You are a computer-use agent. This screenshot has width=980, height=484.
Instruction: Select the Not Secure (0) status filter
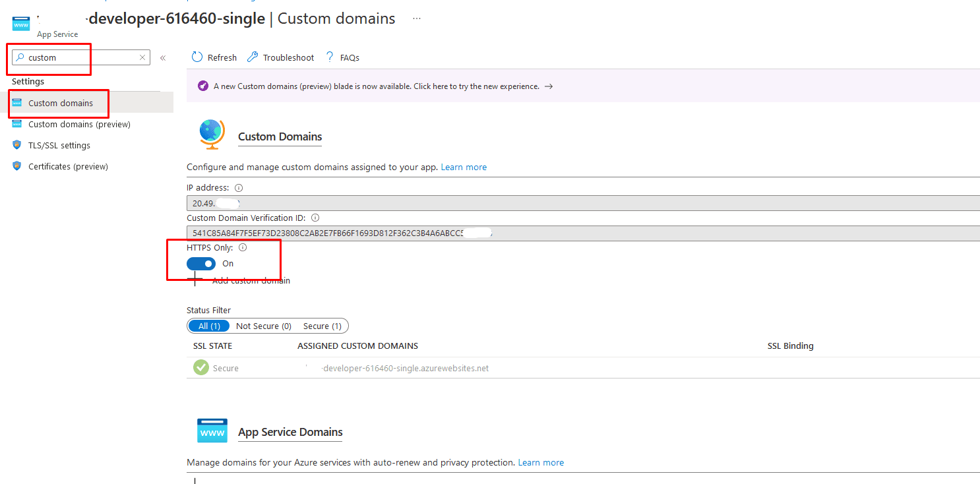(x=264, y=326)
